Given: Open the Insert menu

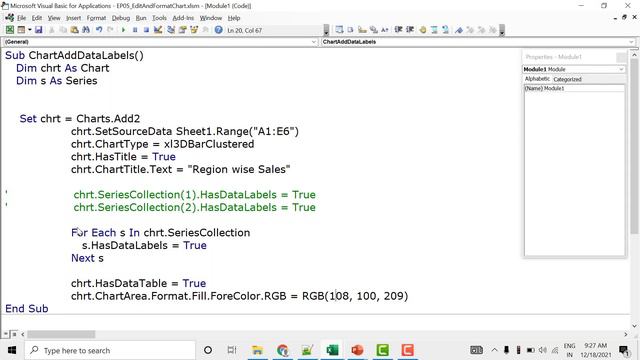Looking at the screenshot, I should (73, 18).
